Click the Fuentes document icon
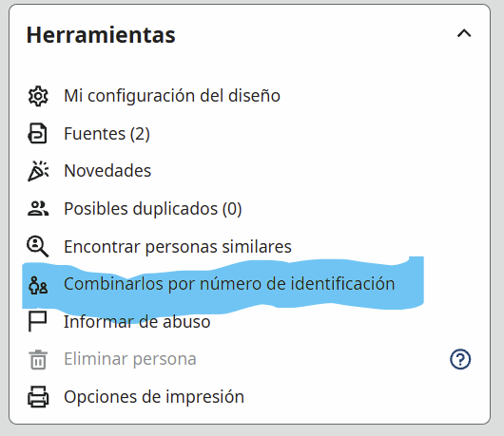Screen dimensions: 504x436 (x=38, y=133)
